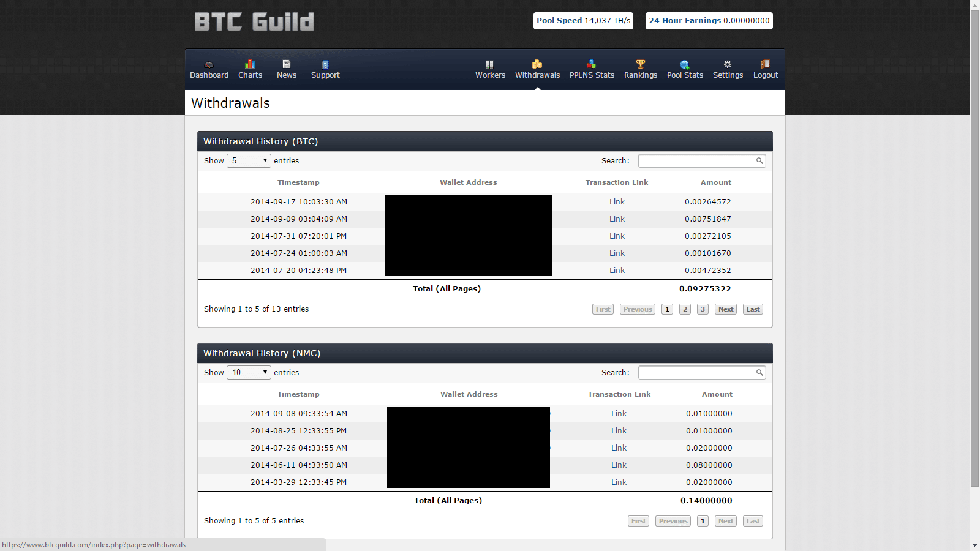The width and height of the screenshot is (980, 551).
Task: Click the 24 Hour Earnings box
Action: coord(709,21)
